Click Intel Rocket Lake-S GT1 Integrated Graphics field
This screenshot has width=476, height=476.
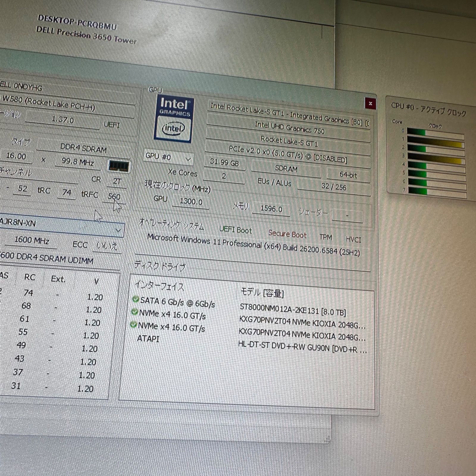click(289, 115)
